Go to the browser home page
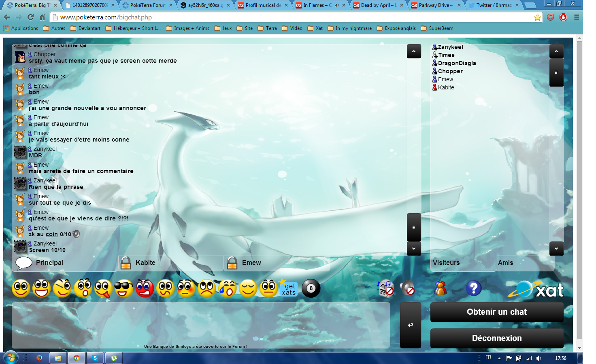 click(43, 17)
